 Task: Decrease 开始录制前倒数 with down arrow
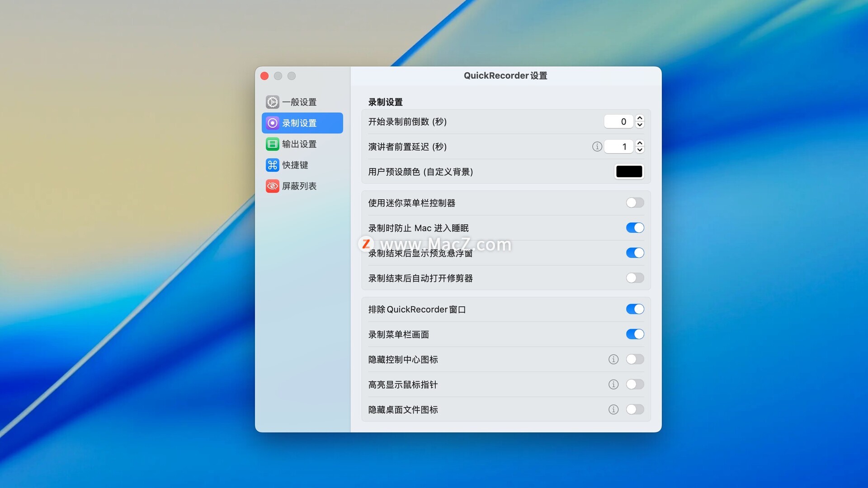tap(640, 125)
